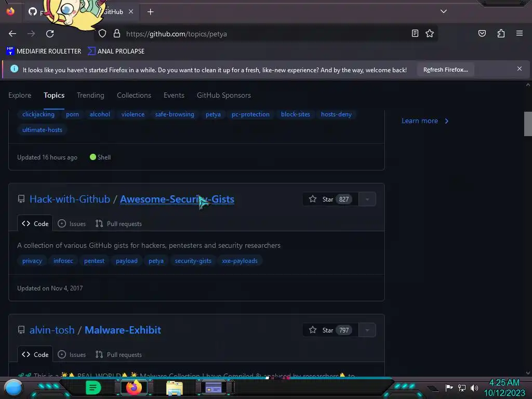Click the taskbar clock showing 4:25 AM
The width and height of the screenshot is (532, 399).
coord(504,388)
